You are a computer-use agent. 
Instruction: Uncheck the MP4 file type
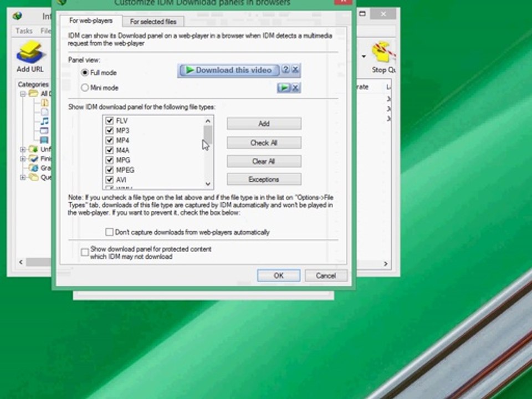click(x=109, y=140)
